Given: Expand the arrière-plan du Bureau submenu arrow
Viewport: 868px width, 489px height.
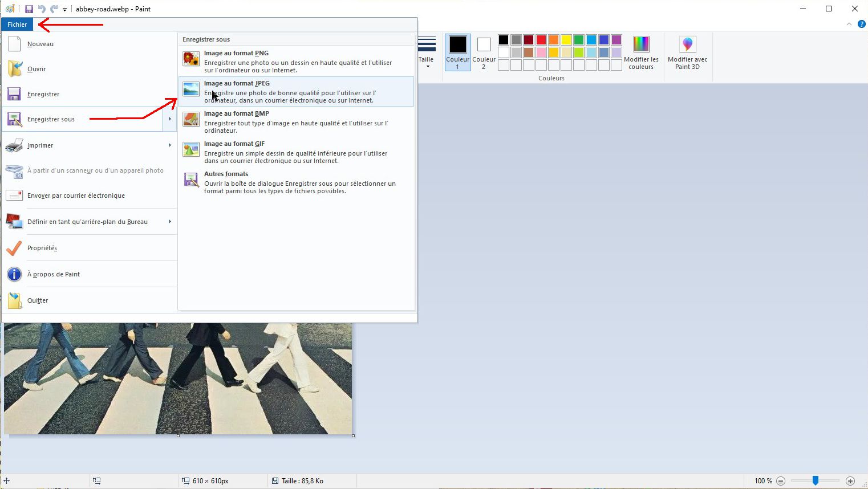Looking at the screenshot, I should pos(170,222).
